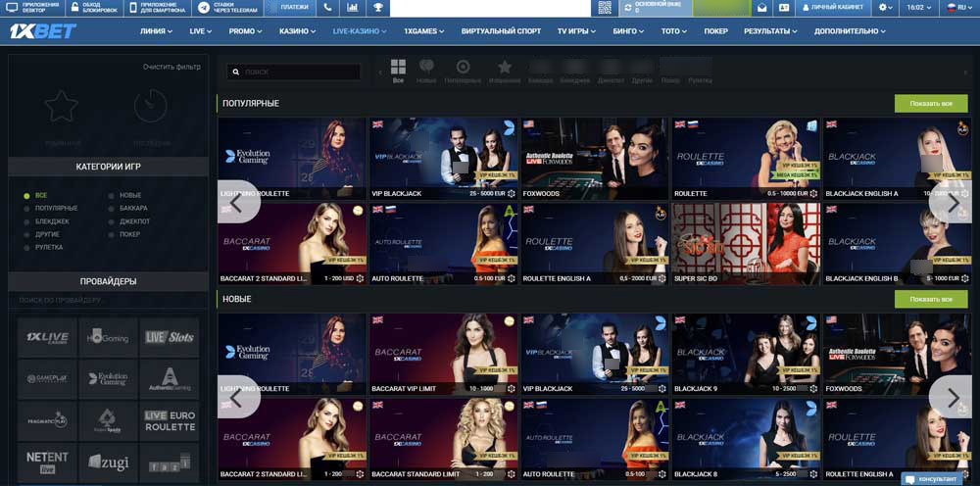Image resolution: width=980 pixels, height=486 pixels.
Task: Open the RU language dropdown
Action: (x=956, y=7)
